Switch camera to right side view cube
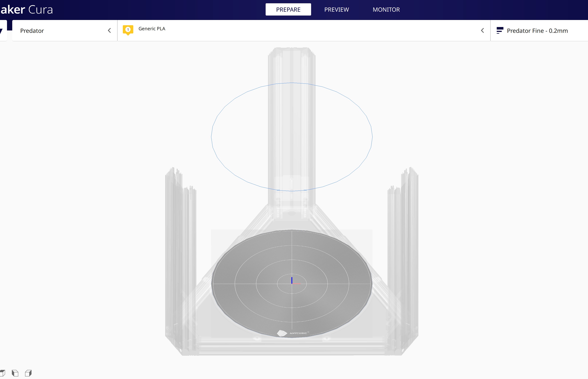Image resolution: width=588 pixels, height=379 pixels. pyautogui.click(x=28, y=373)
